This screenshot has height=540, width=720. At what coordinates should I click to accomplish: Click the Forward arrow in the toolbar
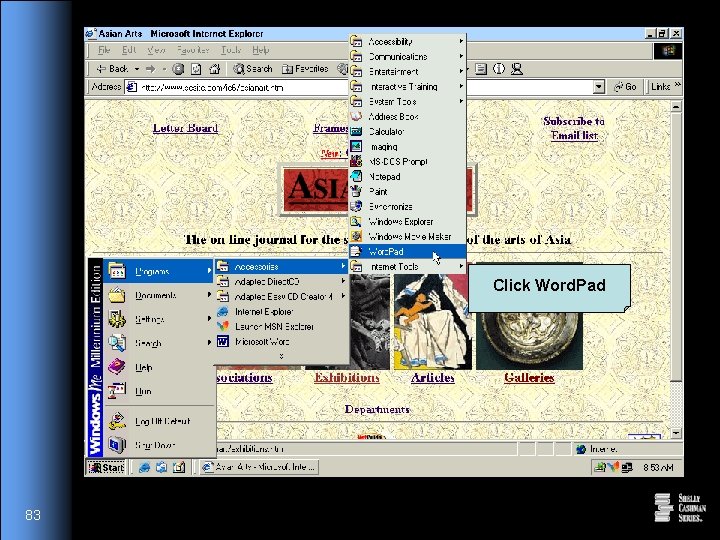(x=150, y=69)
